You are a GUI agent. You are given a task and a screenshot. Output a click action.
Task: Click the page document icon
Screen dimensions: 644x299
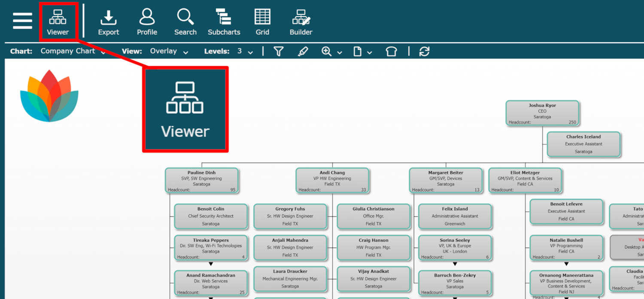(357, 52)
